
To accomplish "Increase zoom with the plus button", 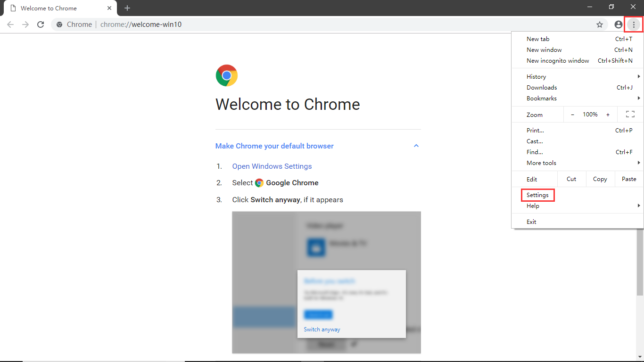I will 608,115.
